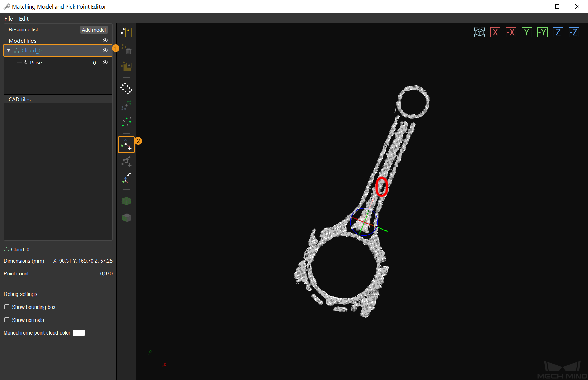Switch to the -Y axis view
This screenshot has height=380, width=588.
(x=543, y=32)
